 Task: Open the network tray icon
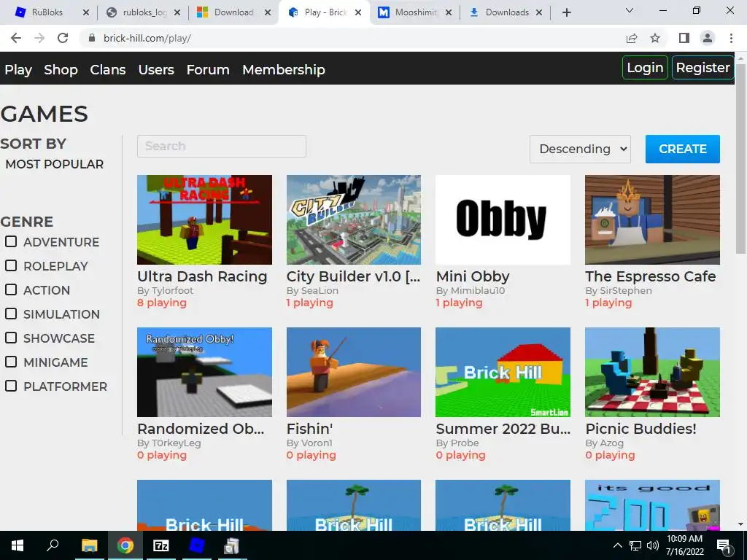click(x=635, y=545)
